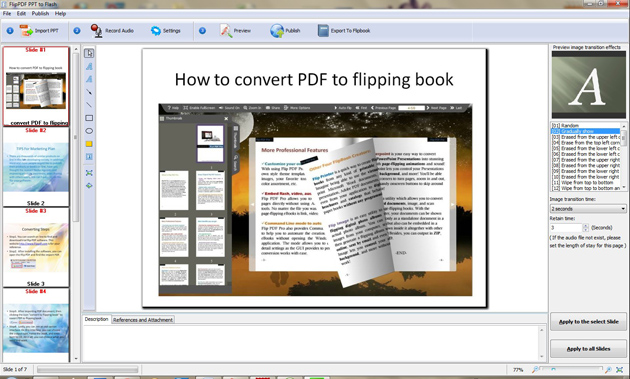Select '[01] Random' transition effect
Screen dimensions: 630x379
click(585, 125)
